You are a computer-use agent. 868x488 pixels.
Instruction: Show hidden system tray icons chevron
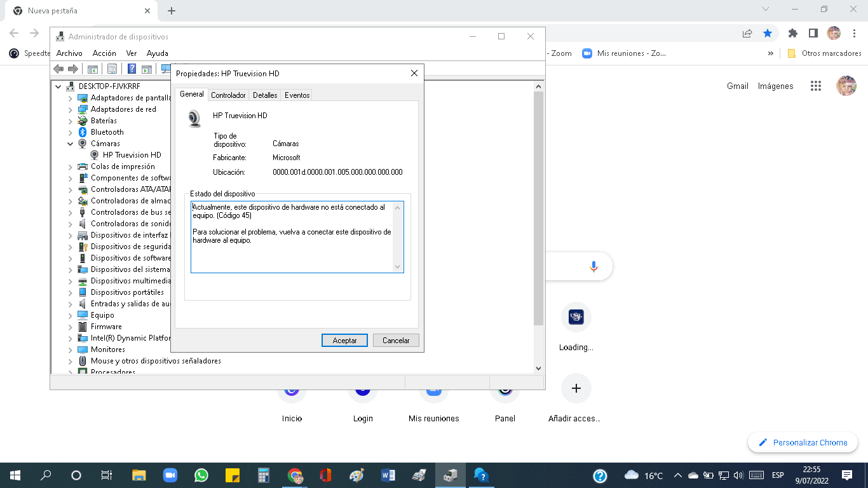(x=677, y=475)
